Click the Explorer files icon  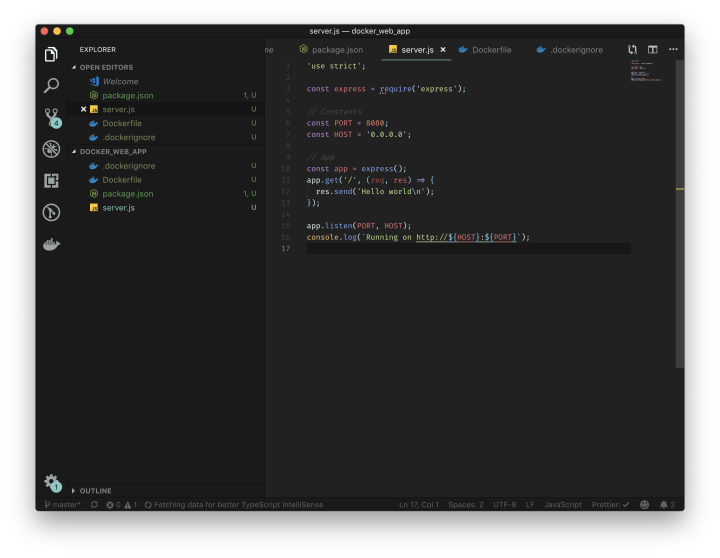51,54
